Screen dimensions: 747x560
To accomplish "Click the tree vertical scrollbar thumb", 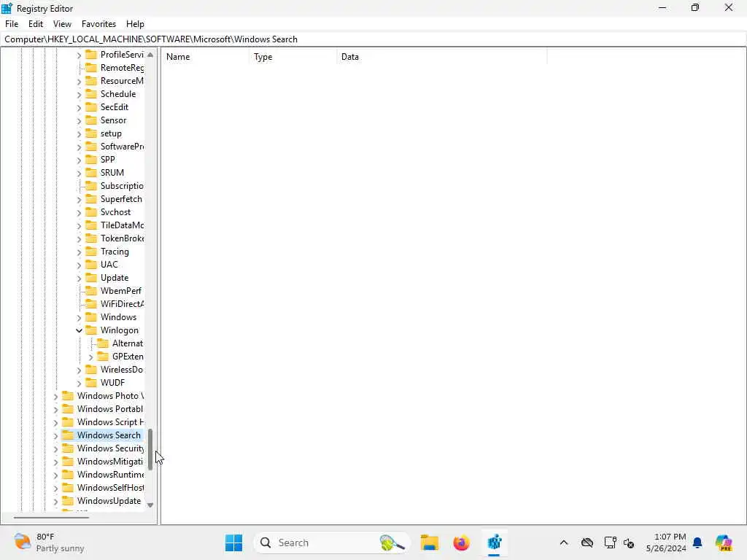I will point(150,449).
